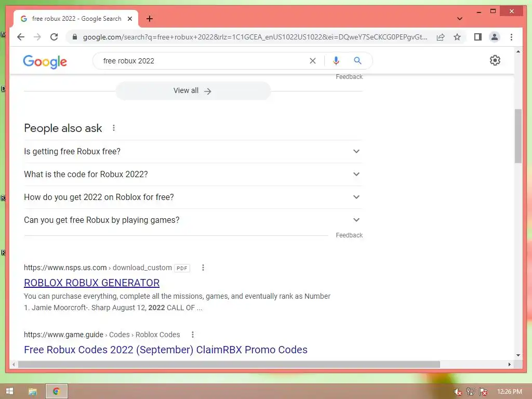This screenshot has height=399, width=532.
Task: Close the 'free robux 2022' tab
Action: point(129,19)
